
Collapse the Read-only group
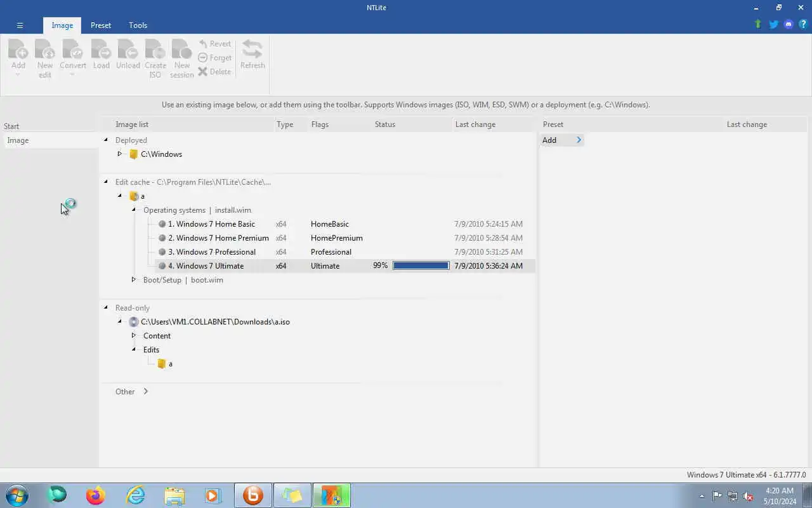pyautogui.click(x=106, y=307)
